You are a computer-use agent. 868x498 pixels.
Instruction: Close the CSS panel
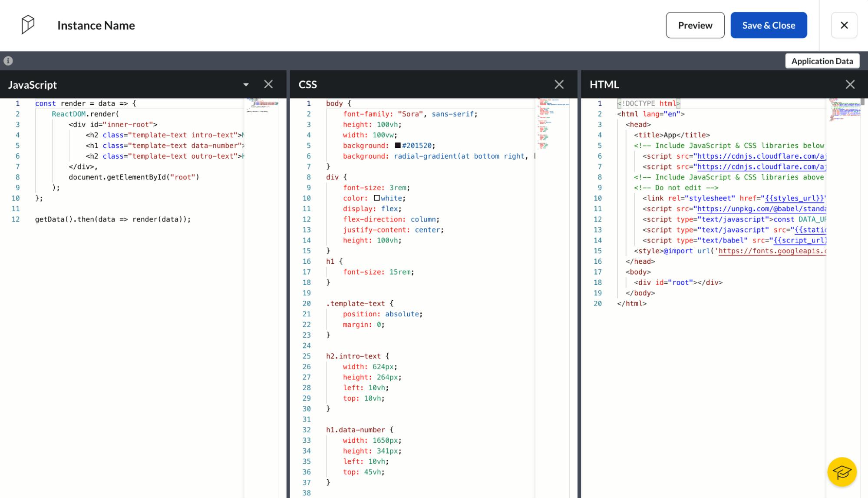pos(559,84)
